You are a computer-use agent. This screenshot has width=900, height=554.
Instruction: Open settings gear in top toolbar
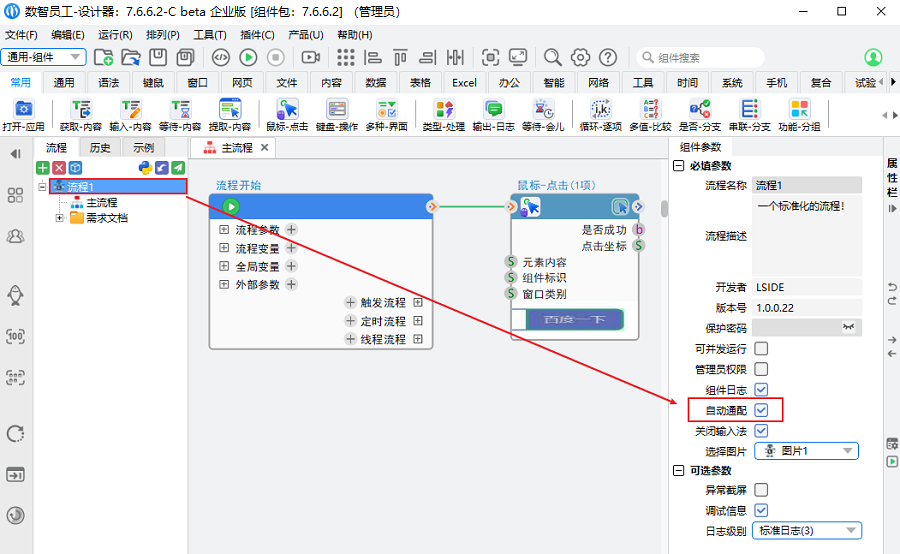(580, 57)
